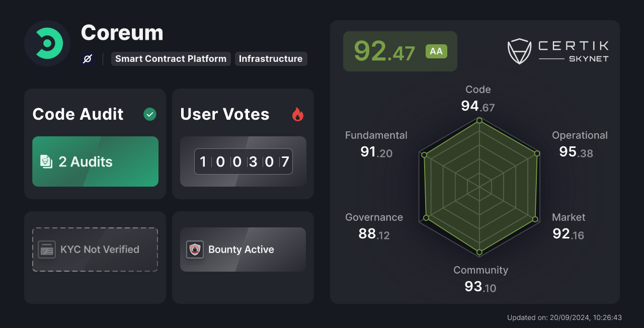Click the Governance 88.12 score label
Screen dimensions: 644x328
tap(374, 225)
